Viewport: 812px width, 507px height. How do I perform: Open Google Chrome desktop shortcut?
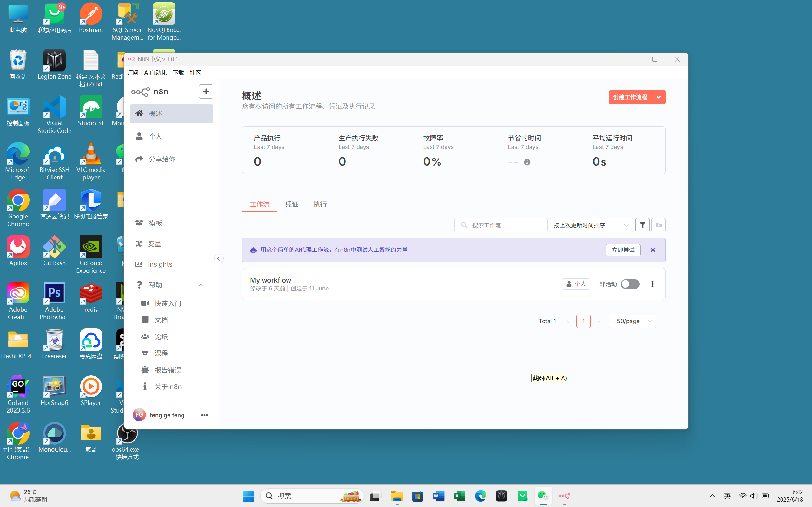18,208
